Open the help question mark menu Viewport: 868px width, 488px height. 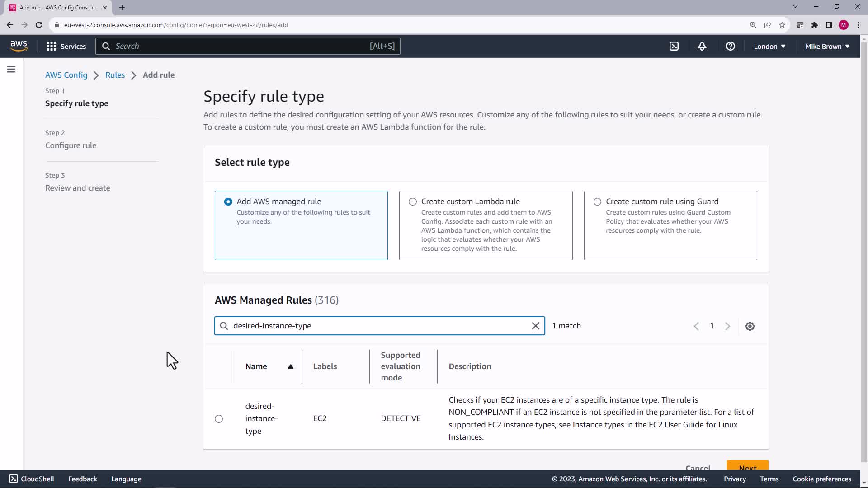(730, 46)
